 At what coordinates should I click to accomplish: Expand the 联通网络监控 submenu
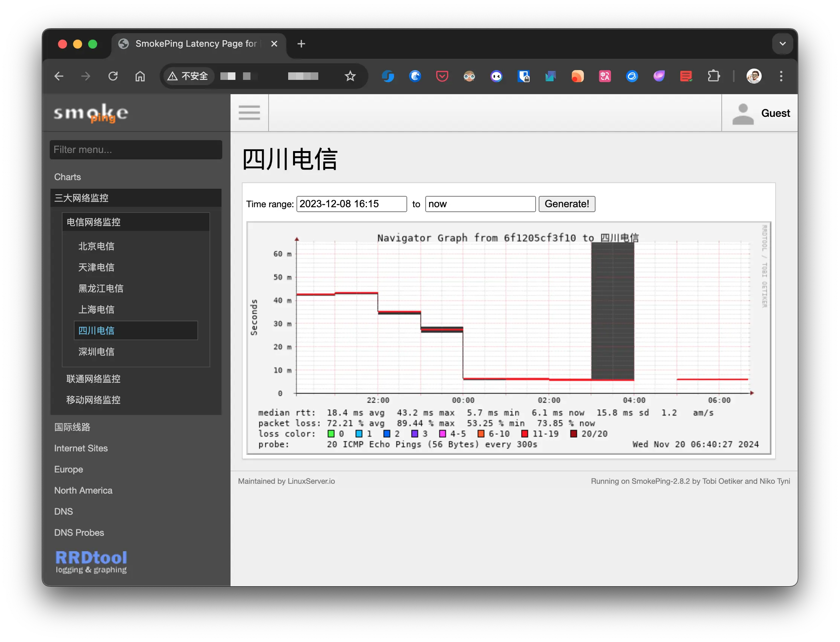(93, 379)
